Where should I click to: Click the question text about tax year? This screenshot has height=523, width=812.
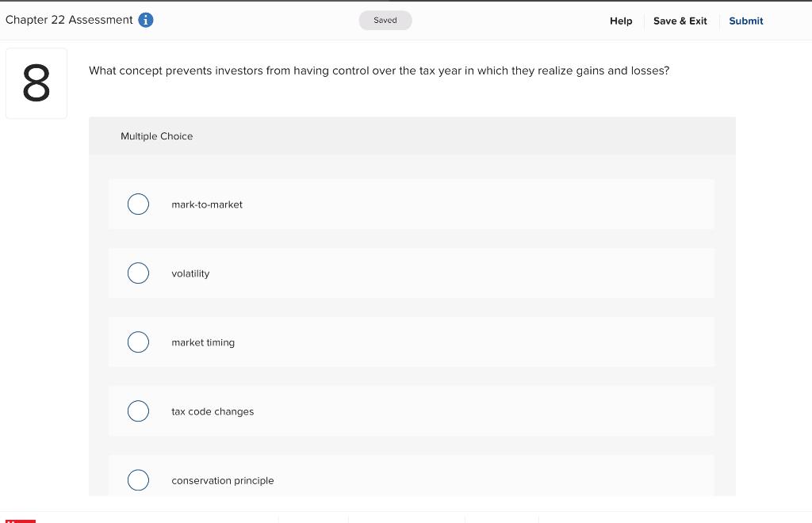click(x=379, y=71)
